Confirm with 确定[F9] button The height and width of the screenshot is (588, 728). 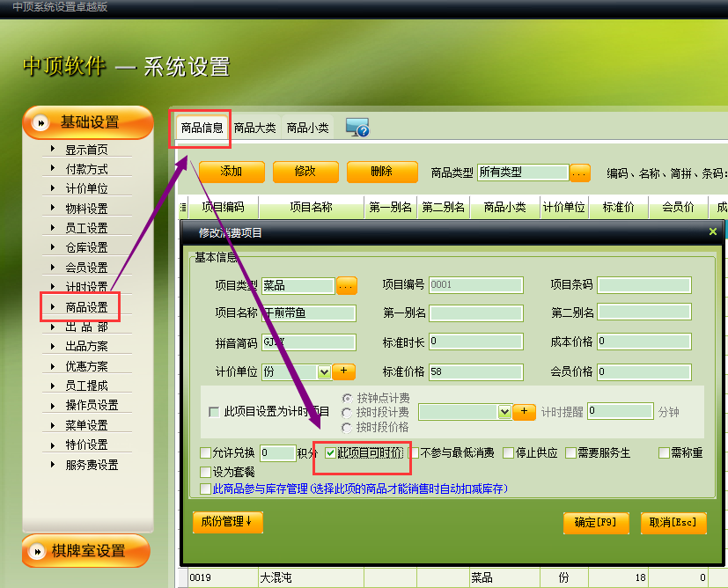pos(596,523)
